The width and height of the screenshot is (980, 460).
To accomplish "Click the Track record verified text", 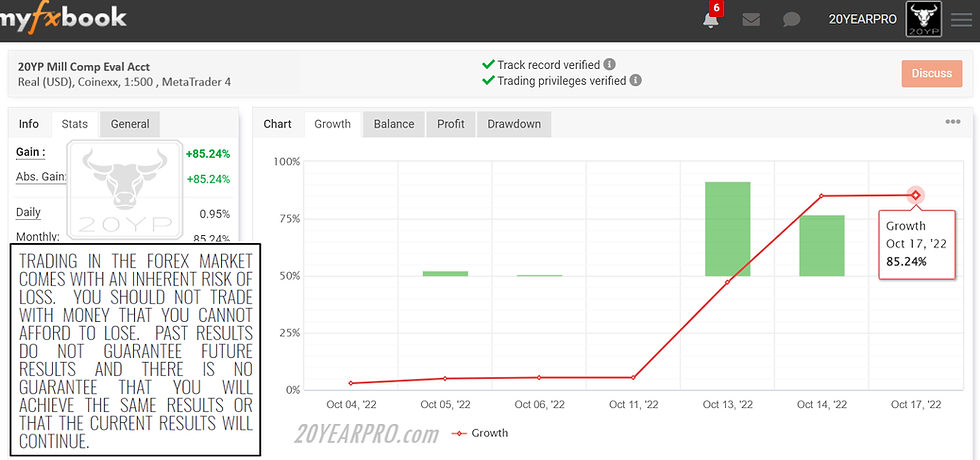I will pyautogui.click(x=549, y=64).
